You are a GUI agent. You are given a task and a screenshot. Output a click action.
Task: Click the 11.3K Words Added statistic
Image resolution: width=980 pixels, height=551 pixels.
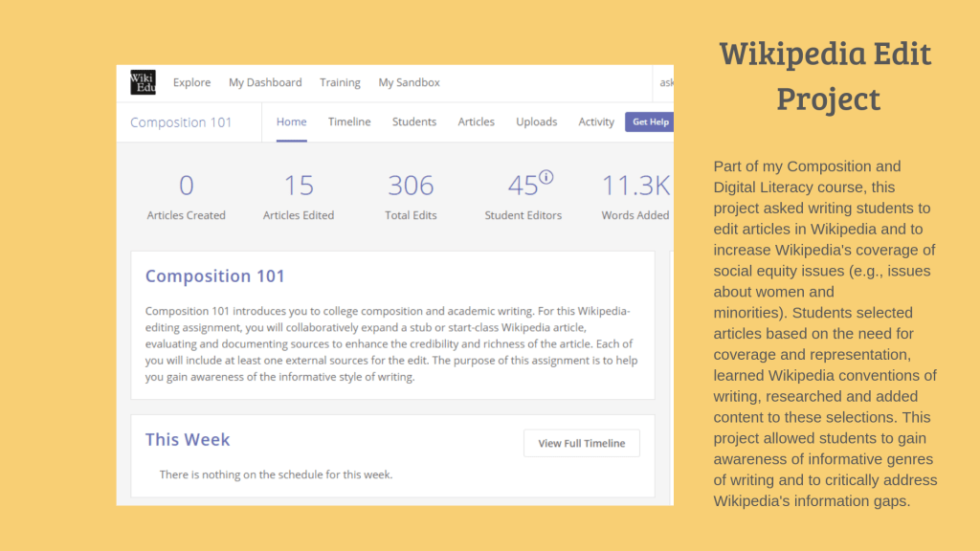point(635,196)
